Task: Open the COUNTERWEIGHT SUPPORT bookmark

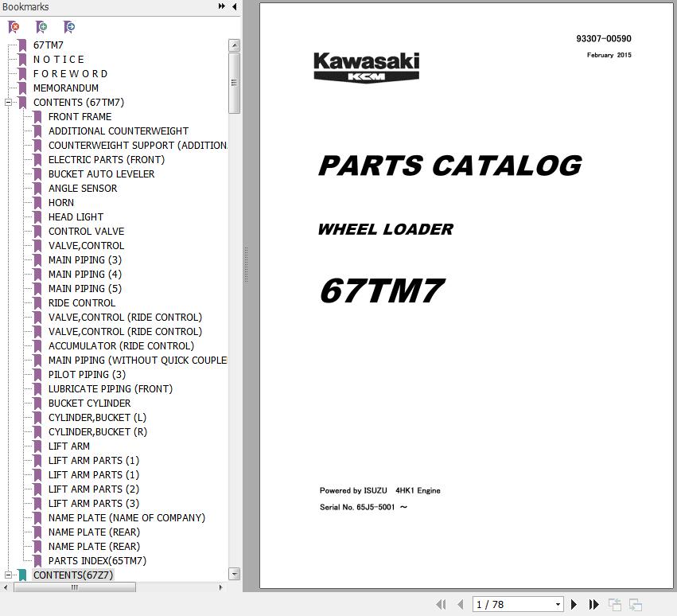Action: 138,145
